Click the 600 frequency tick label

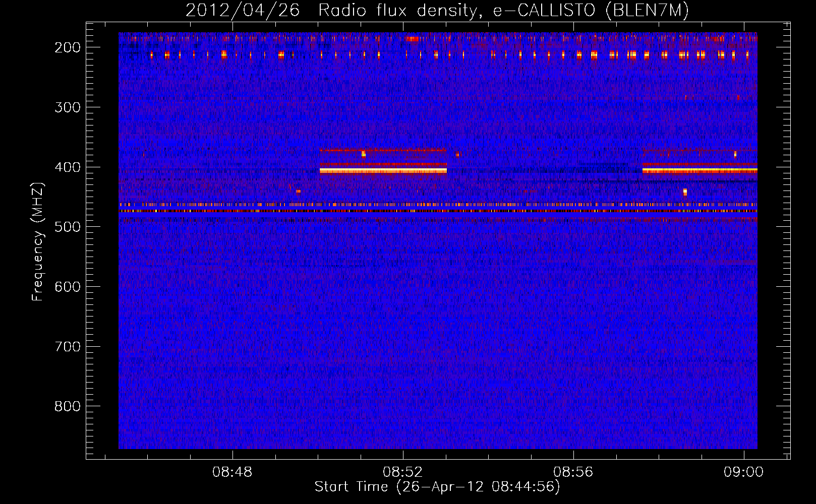(68, 287)
